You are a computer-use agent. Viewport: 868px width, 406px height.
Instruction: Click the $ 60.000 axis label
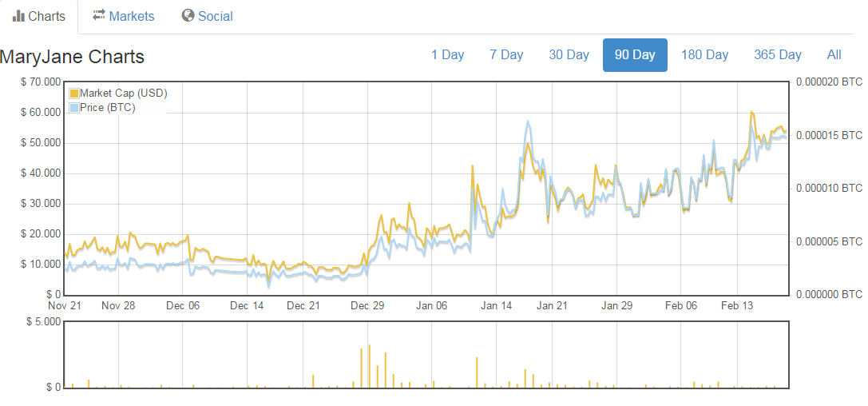[x=39, y=113]
